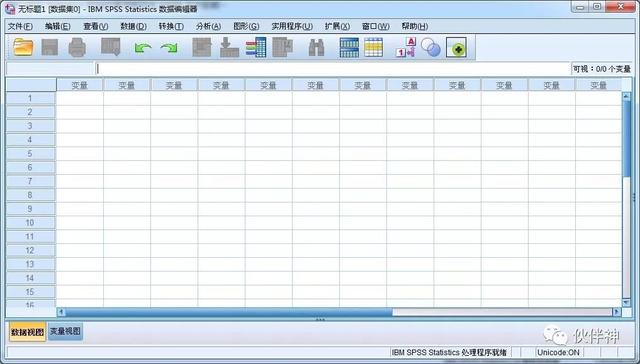Click the green plus Show all variables icon
640x364 pixels.
click(x=456, y=47)
